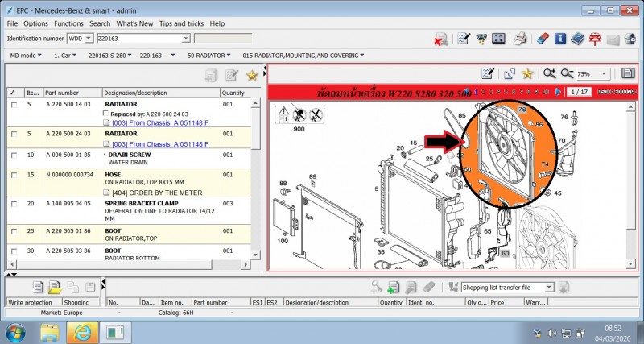Viewport: 644px width, 344px height.
Task: Go to next picture with blue arrow
Action: pyautogui.click(x=558, y=92)
